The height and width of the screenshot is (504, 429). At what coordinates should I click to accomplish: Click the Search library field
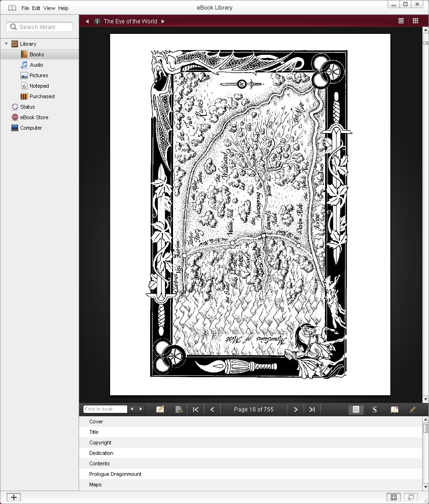[39, 27]
